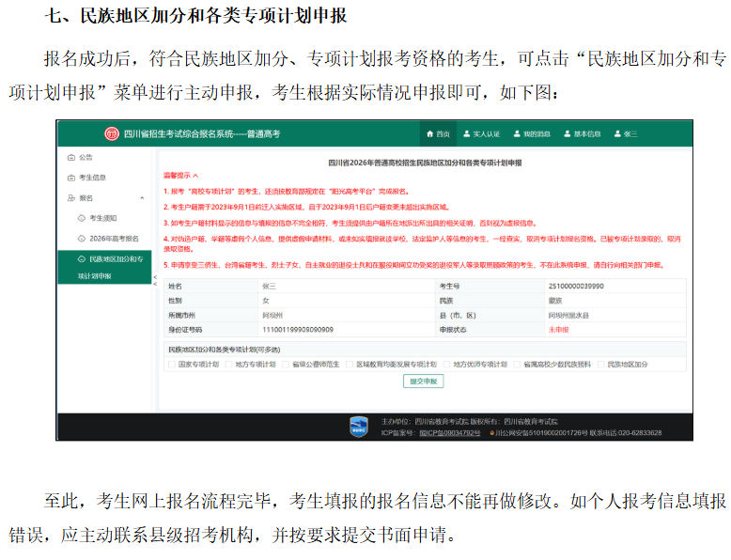Image resolution: width=731 pixels, height=560 pixels.
Task: Click the 公告 sidebar icon
Action: pyautogui.click(x=71, y=157)
